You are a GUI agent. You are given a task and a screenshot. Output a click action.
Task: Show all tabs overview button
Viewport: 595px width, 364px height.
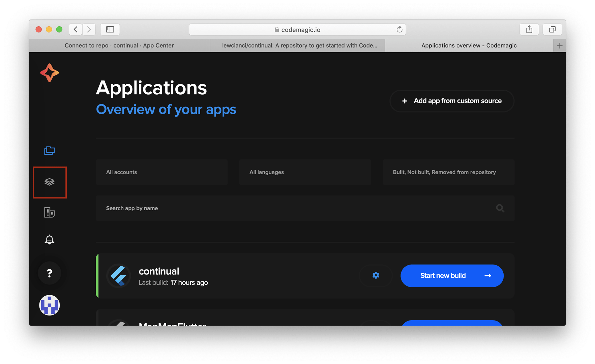(552, 29)
